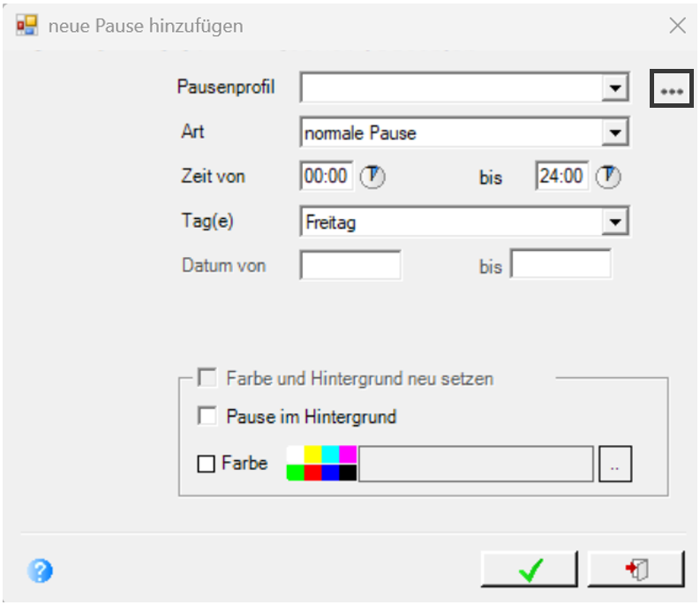The width and height of the screenshot is (700, 605).
Task: Enable the Pause im Hintergrund checkbox
Action: (x=207, y=415)
